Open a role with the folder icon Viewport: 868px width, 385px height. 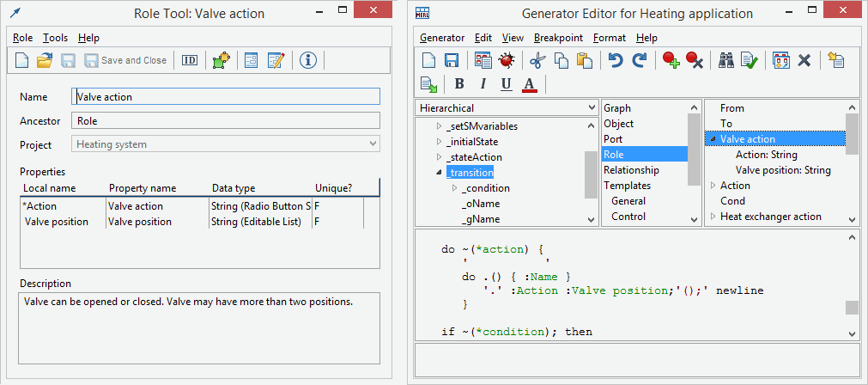[x=45, y=60]
